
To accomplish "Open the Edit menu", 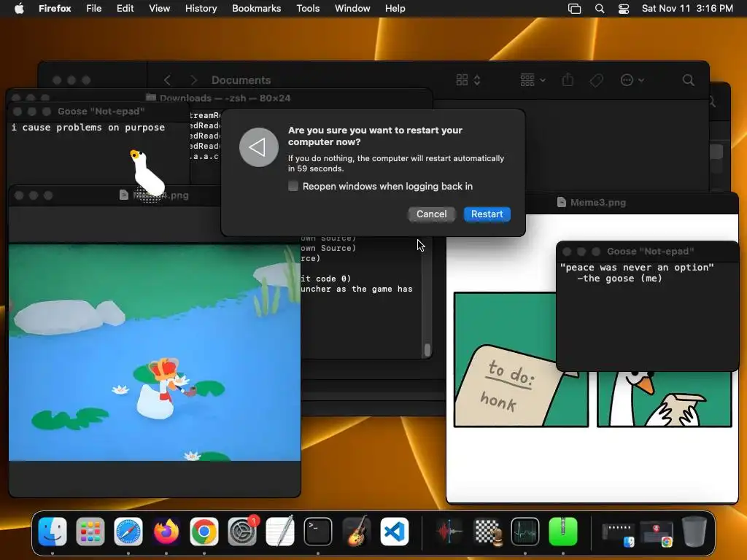I will (x=125, y=9).
